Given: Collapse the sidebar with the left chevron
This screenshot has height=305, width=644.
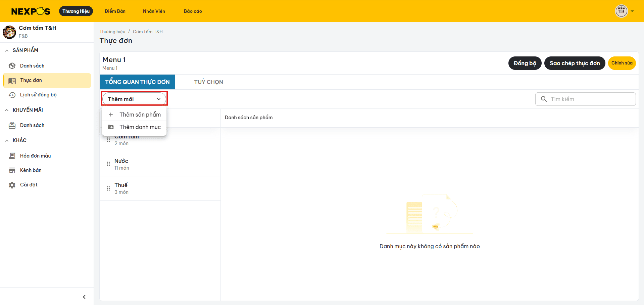Looking at the screenshot, I should pyautogui.click(x=84, y=297).
